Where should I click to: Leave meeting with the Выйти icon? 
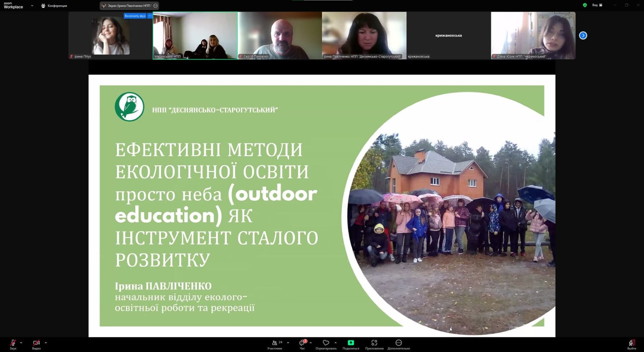pyautogui.click(x=631, y=343)
